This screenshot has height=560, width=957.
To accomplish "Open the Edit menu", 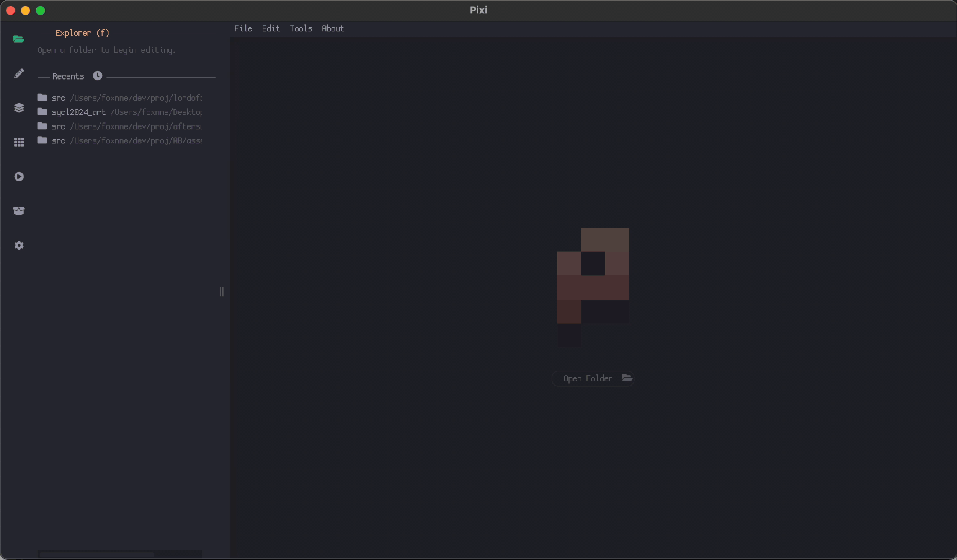I will click(x=271, y=29).
